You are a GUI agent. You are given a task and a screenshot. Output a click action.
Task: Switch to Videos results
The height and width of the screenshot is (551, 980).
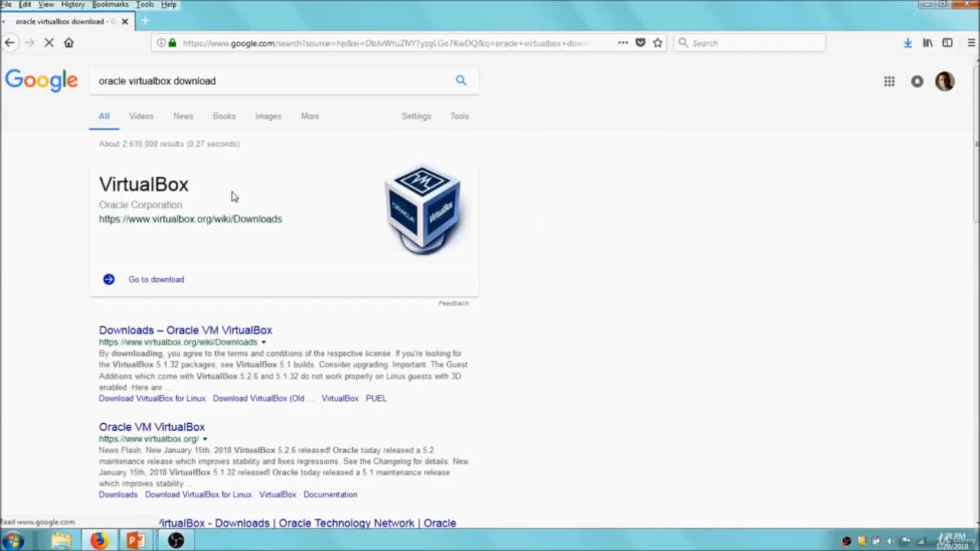point(141,116)
